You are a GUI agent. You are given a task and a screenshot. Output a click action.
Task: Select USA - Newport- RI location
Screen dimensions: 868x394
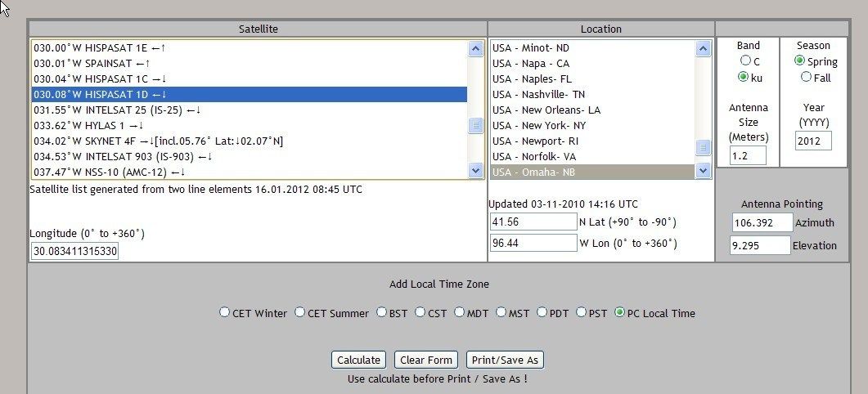(x=592, y=141)
